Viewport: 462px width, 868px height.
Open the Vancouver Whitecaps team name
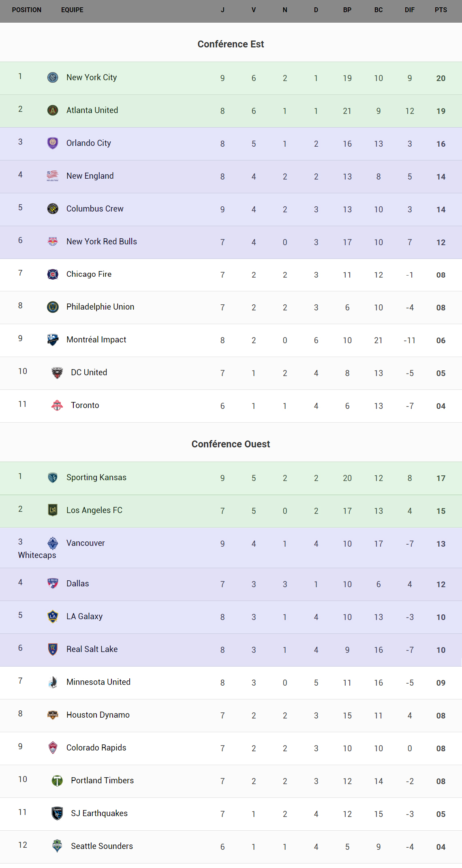coord(86,543)
